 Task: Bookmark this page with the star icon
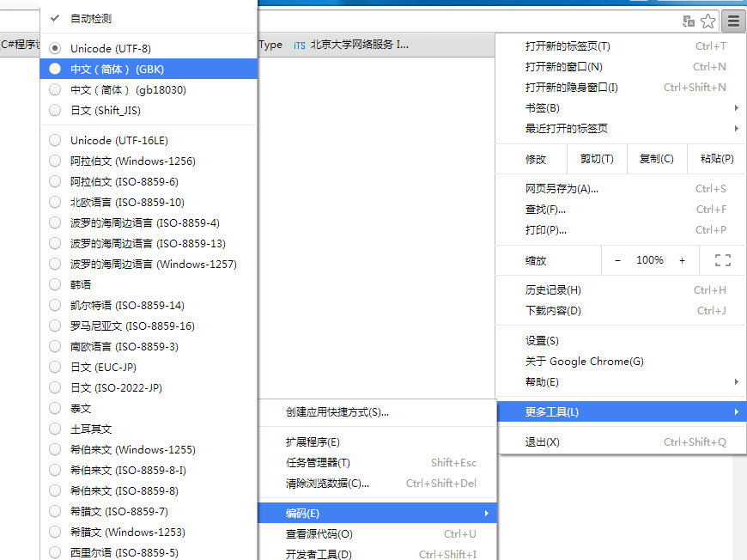click(x=708, y=21)
